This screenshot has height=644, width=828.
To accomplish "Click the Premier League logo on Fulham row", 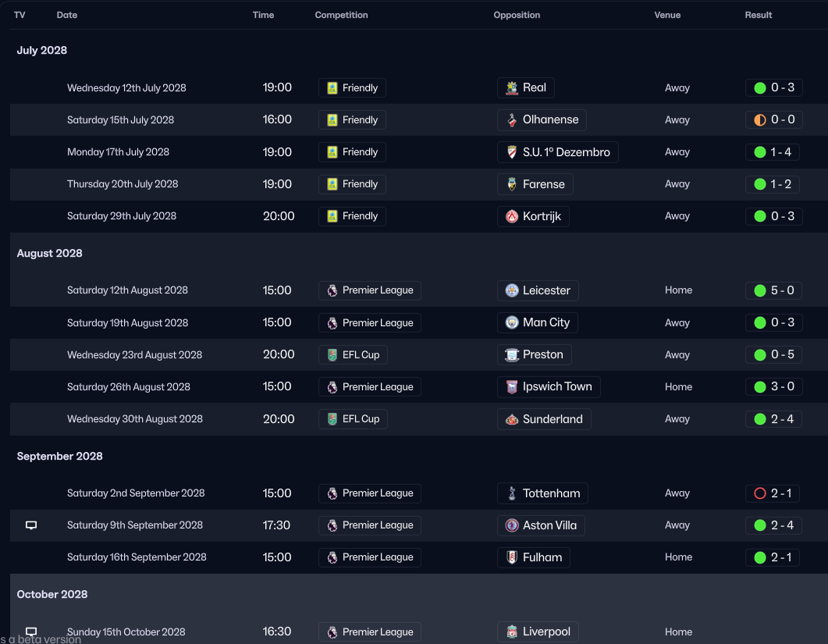I will click(332, 557).
